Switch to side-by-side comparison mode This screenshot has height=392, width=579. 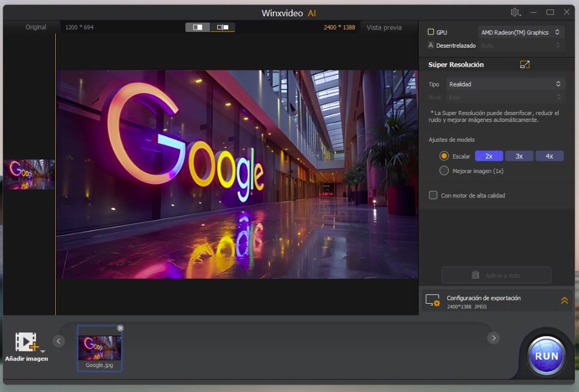(x=222, y=27)
